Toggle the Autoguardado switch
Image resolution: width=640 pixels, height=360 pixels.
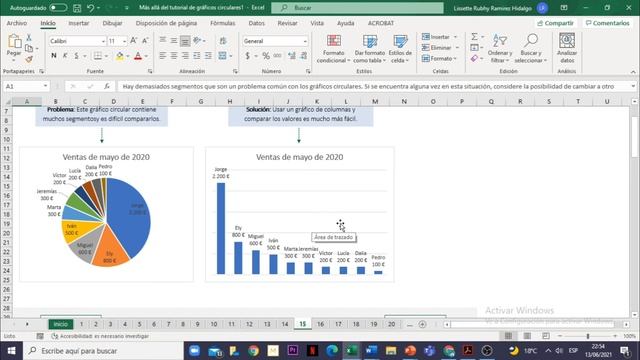(58, 8)
